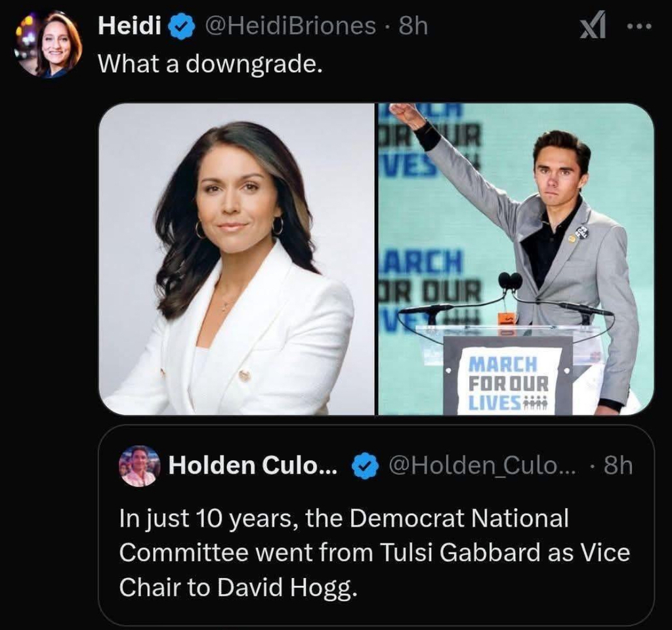
Task: Open the @HeidiBriones handle link
Action: click(291, 27)
